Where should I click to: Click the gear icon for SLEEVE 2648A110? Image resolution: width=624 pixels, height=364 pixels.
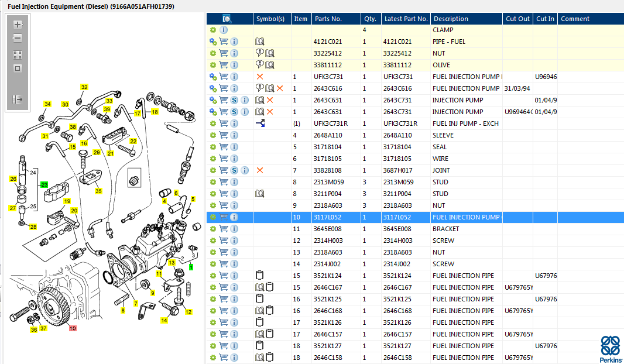click(x=213, y=135)
